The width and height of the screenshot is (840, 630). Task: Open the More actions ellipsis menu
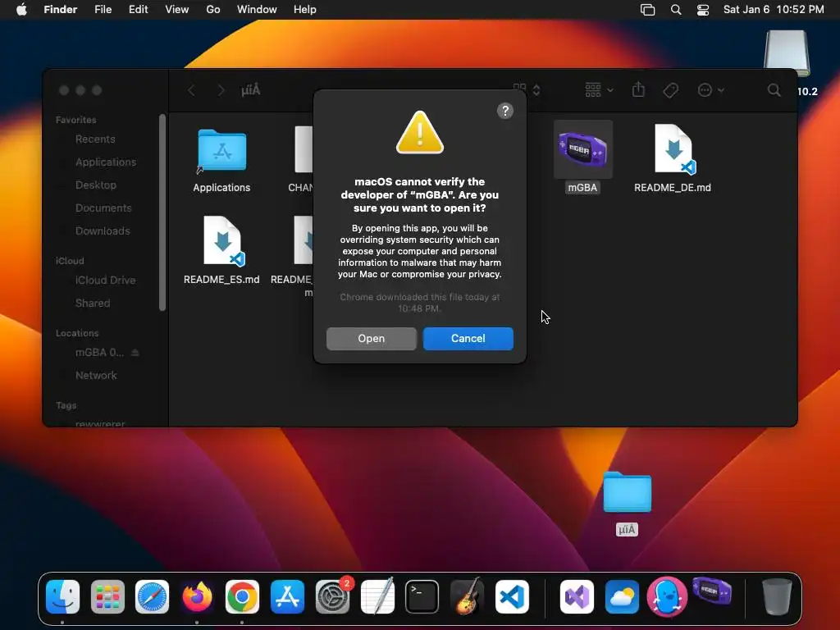(711, 90)
